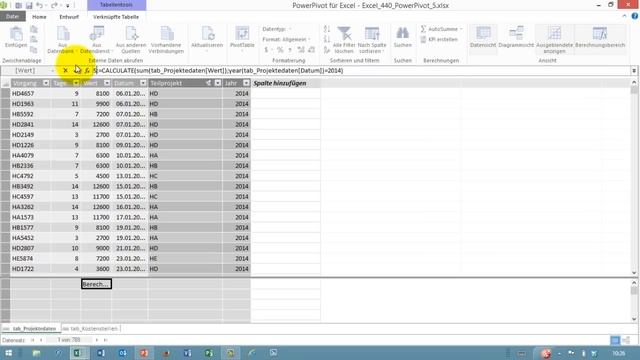
Task: Click the AutoSumme button
Action: (x=441, y=29)
